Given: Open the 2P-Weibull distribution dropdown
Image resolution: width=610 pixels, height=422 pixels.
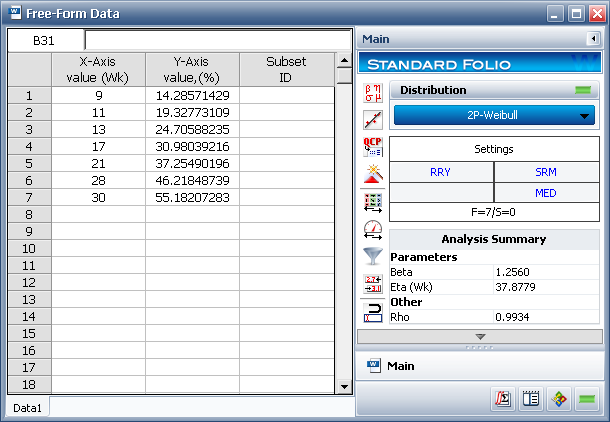Looking at the screenshot, I should (x=495, y=115).
